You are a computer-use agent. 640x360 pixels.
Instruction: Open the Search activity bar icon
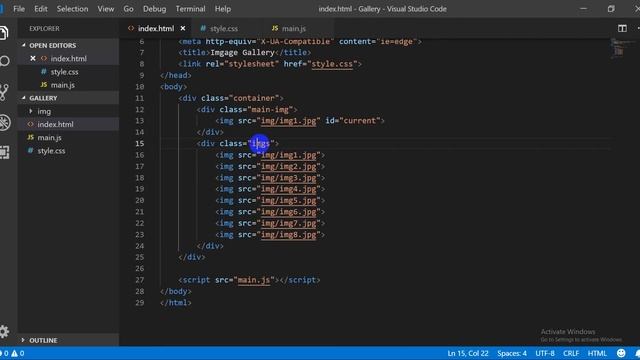[x=4, y=62]
